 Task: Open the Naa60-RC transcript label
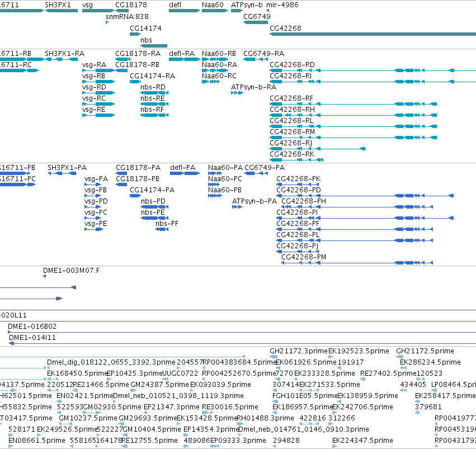[219, 76]
